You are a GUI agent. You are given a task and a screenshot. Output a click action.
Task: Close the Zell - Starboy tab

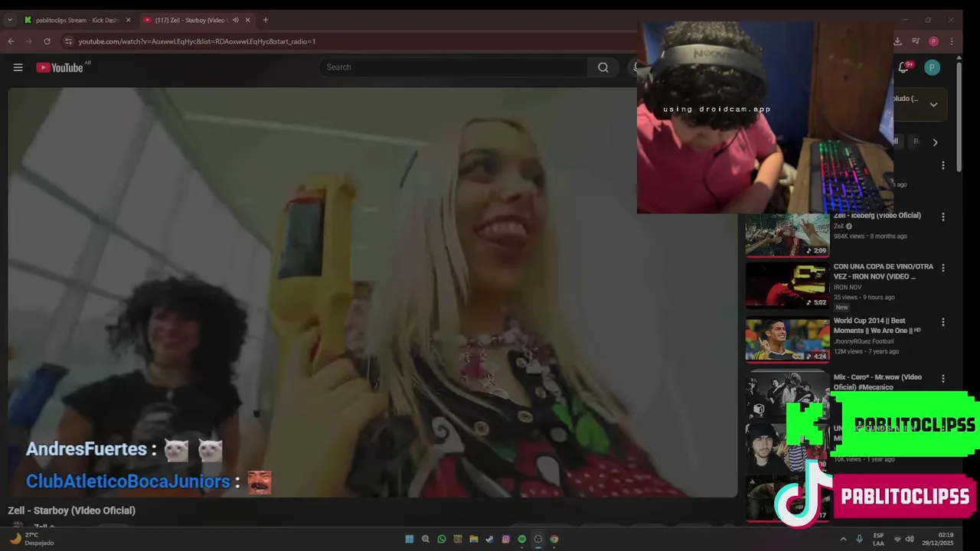247,20
